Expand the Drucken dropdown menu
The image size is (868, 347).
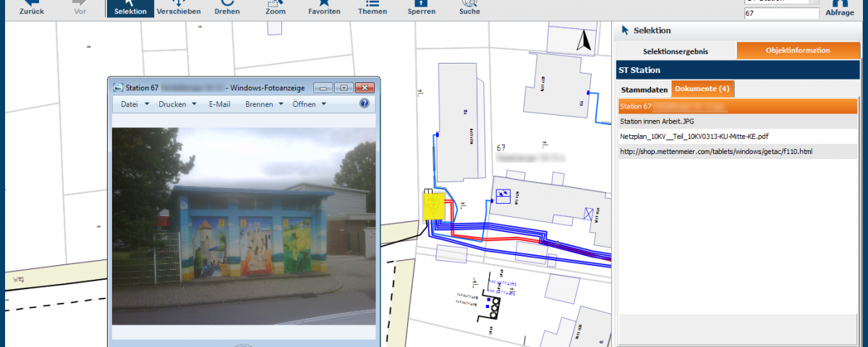(177, 104)
